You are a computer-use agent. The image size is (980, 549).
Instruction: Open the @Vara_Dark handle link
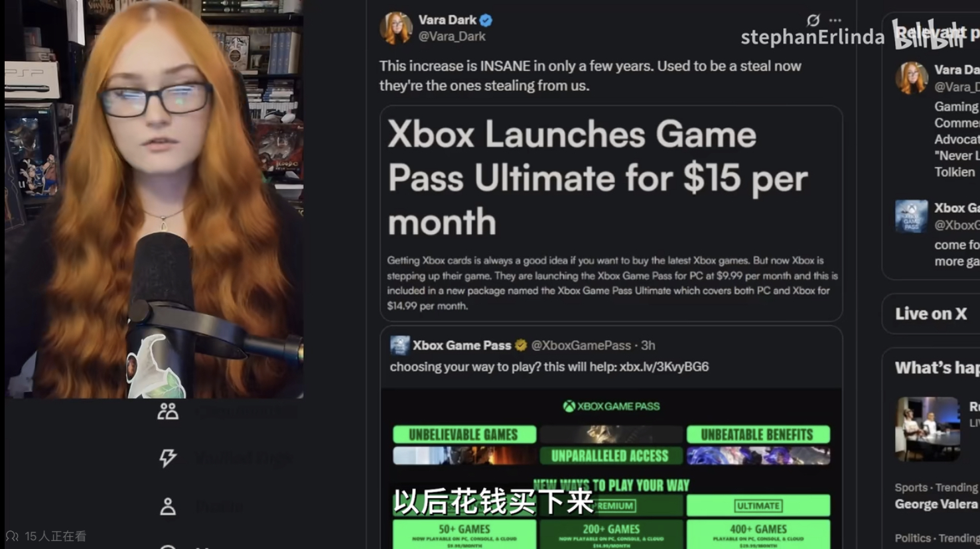coord(452,36)
